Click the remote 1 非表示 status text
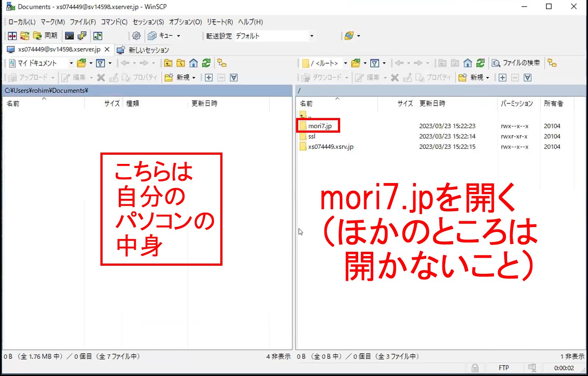 pos(572,357)
